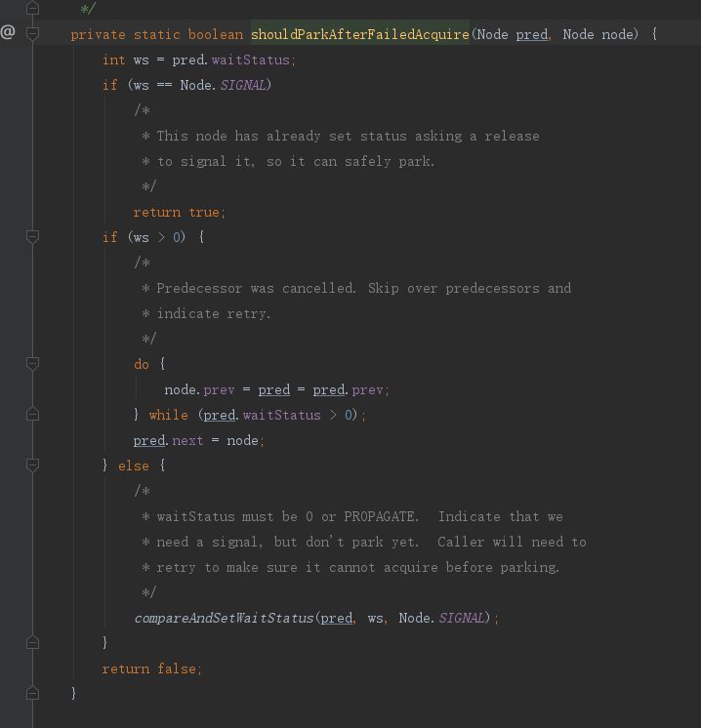Click comment 'Predecessor was cancelled.'
The height and width of the screenshot is (728, 701).
coord(256,288)
